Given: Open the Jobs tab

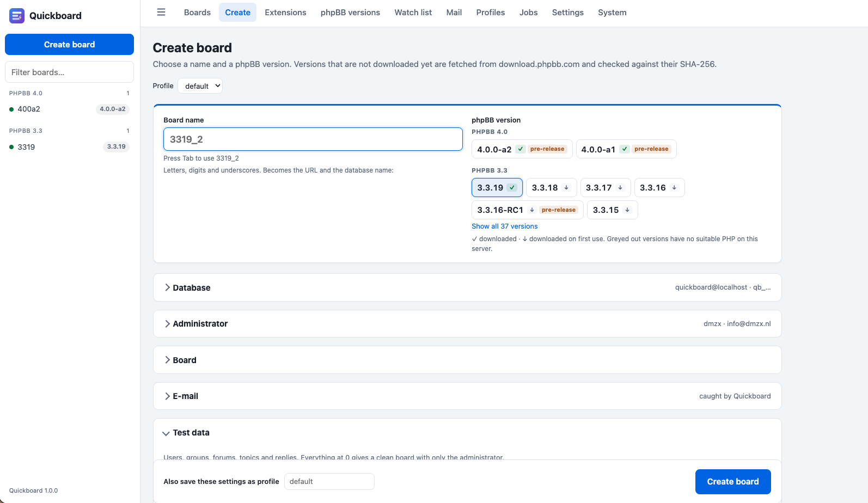Looking at the screenshot, I should tap(528, 13).
